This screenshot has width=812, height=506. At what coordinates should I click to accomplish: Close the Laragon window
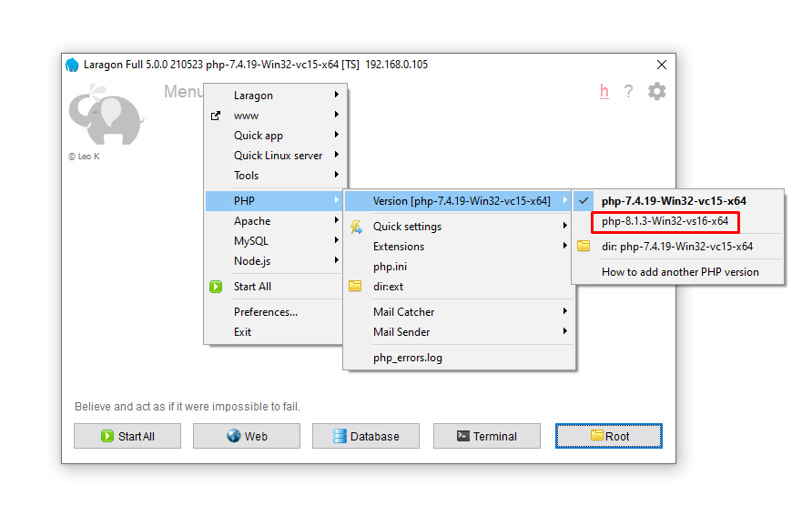661,65
